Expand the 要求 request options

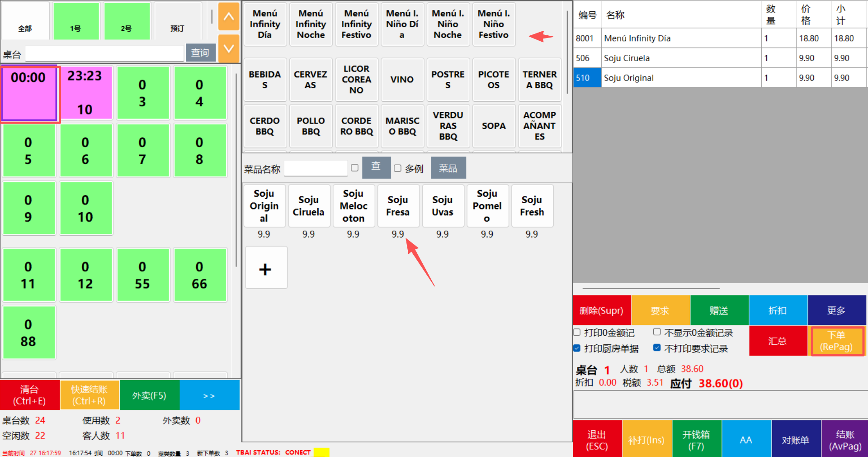click(660, 310)
